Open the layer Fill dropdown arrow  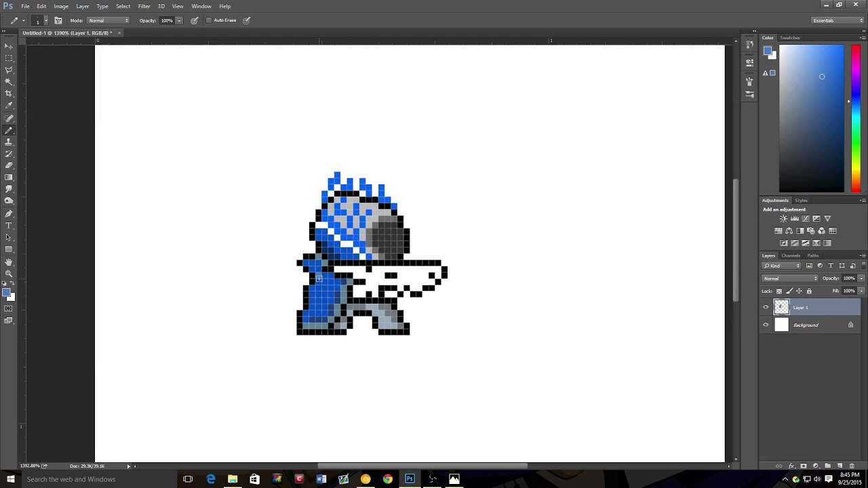(861, 291)
